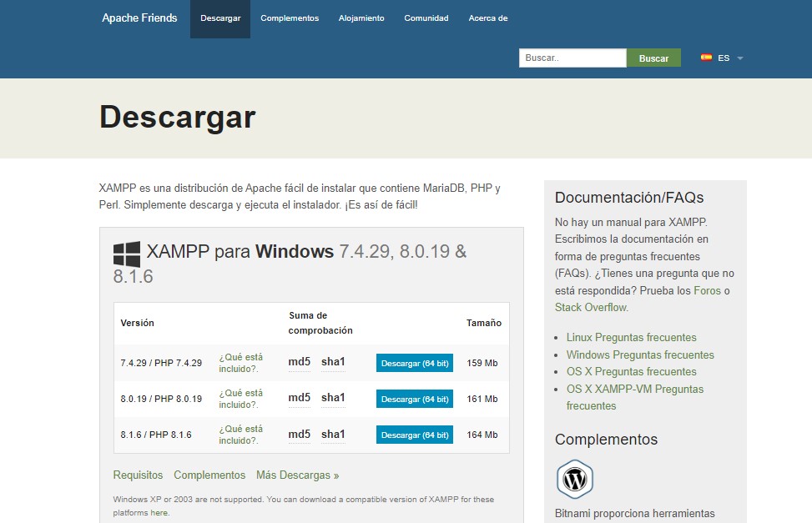Click inside the Buscar search field
This screenshot has height=523, width=812.
(x=572, y=57)
